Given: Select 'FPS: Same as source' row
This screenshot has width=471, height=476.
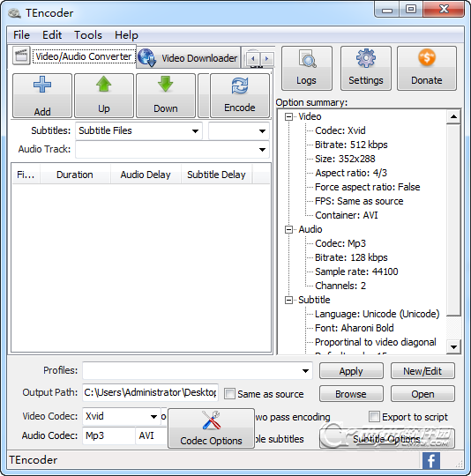Looking at the screenshot, I should click(x=359, y=201).
